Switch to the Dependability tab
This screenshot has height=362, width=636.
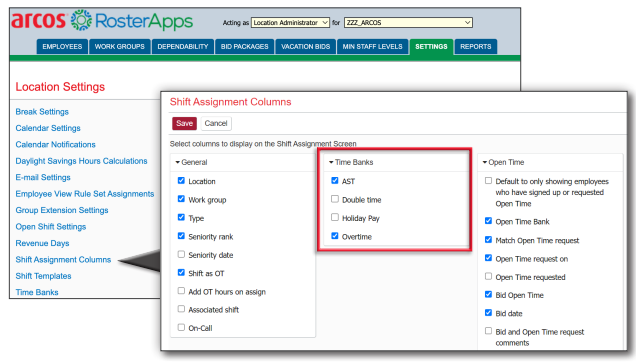coord(183,47)
